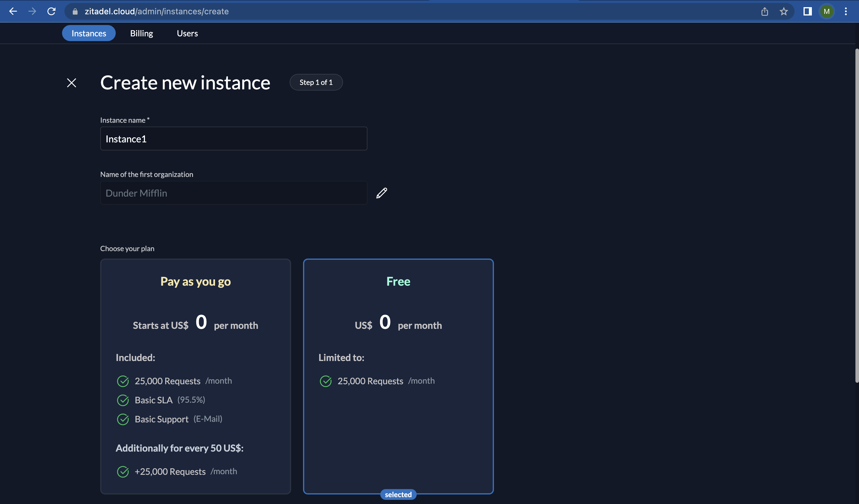Click the Step 1 of 1 badge
This screenshot has height=504, width=859.
tap(316, 83)
